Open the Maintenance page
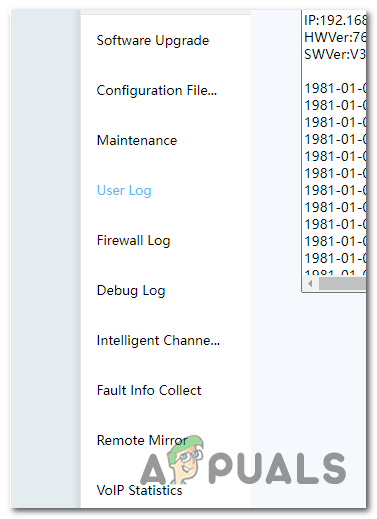377x519 pixels. (x=137, y=140)
